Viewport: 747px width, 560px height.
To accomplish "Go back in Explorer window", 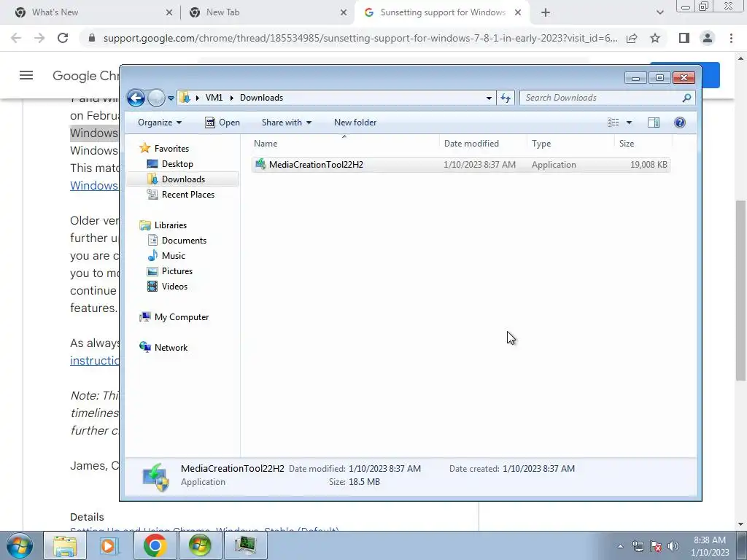I will 136,98.
